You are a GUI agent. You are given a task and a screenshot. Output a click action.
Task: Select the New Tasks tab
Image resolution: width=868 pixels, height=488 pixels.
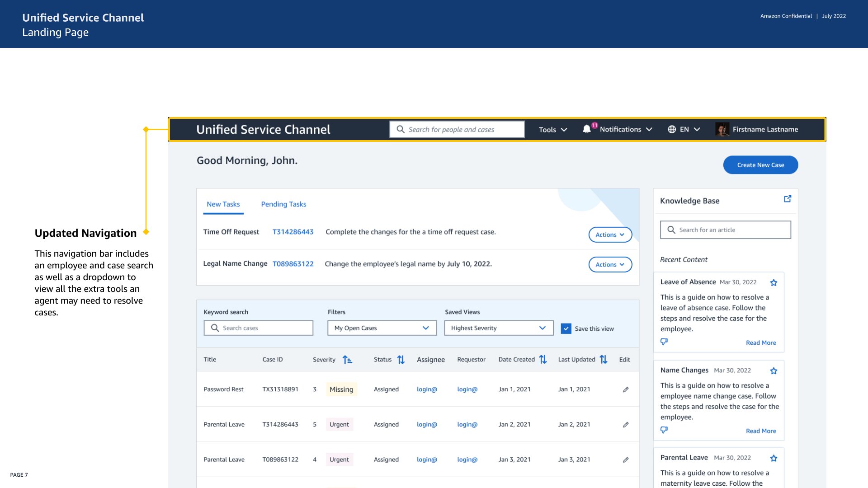tap(223, 204)
